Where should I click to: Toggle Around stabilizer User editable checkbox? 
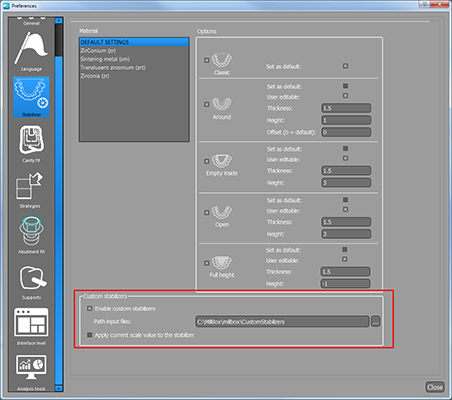click(345, 96)
